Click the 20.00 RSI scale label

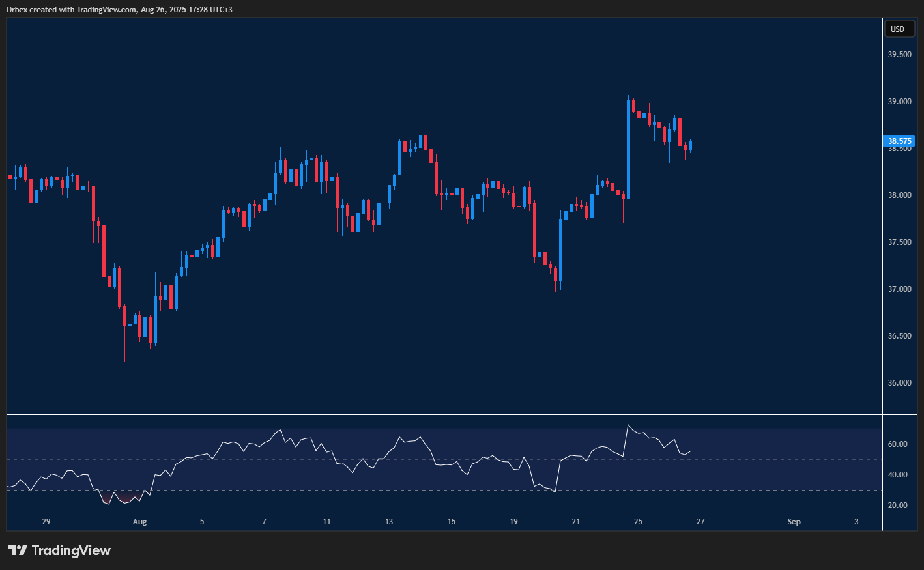pos(897,506)
